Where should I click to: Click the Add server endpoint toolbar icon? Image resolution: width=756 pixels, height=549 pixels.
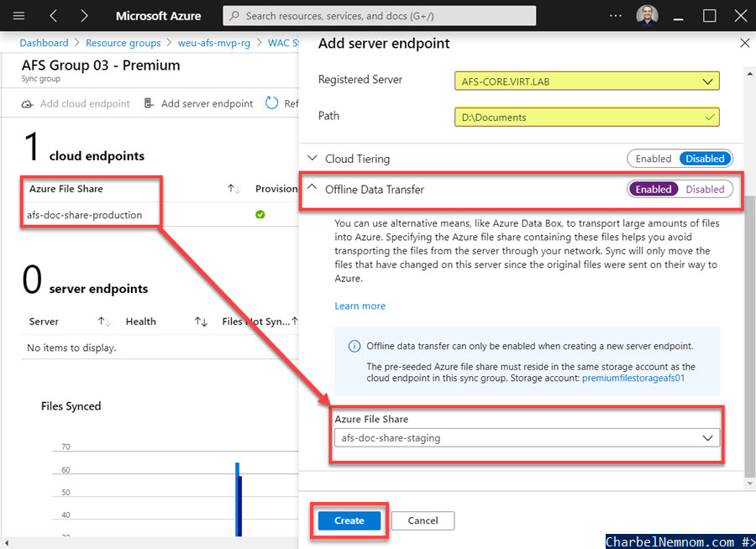click(x=149, y=103)
